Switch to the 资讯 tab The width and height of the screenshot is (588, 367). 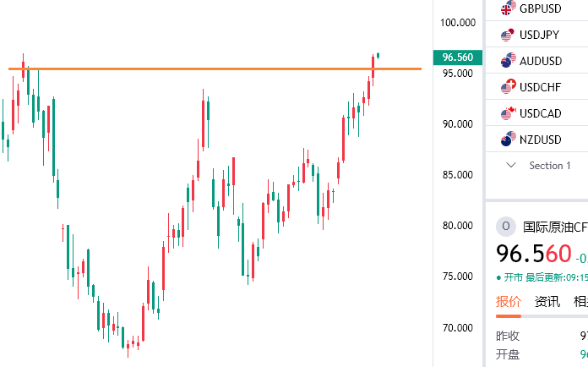click(x=547, y=301)
